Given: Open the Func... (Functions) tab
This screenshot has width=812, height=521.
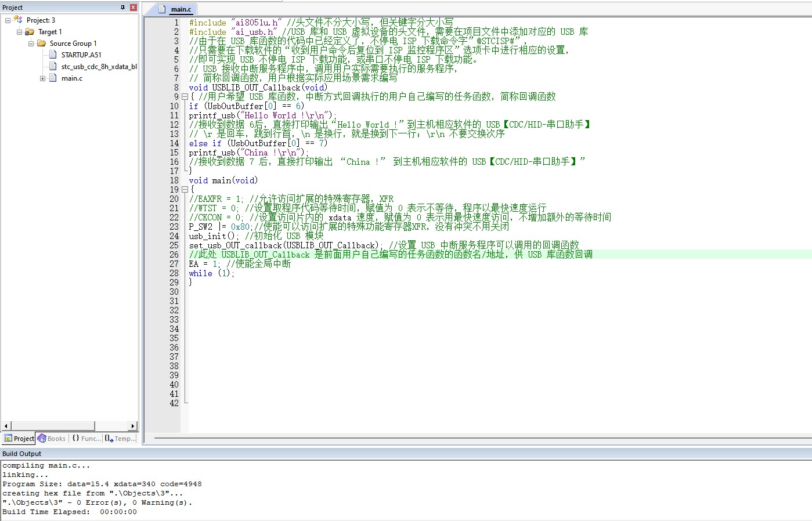Looking at the screenshot, I should click(x=86, y=439).
